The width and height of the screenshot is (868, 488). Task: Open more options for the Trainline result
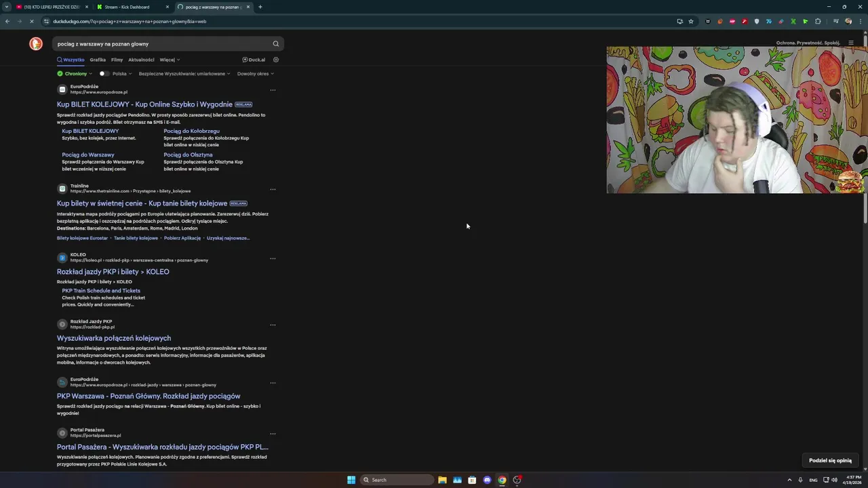[x=273, y=189]
